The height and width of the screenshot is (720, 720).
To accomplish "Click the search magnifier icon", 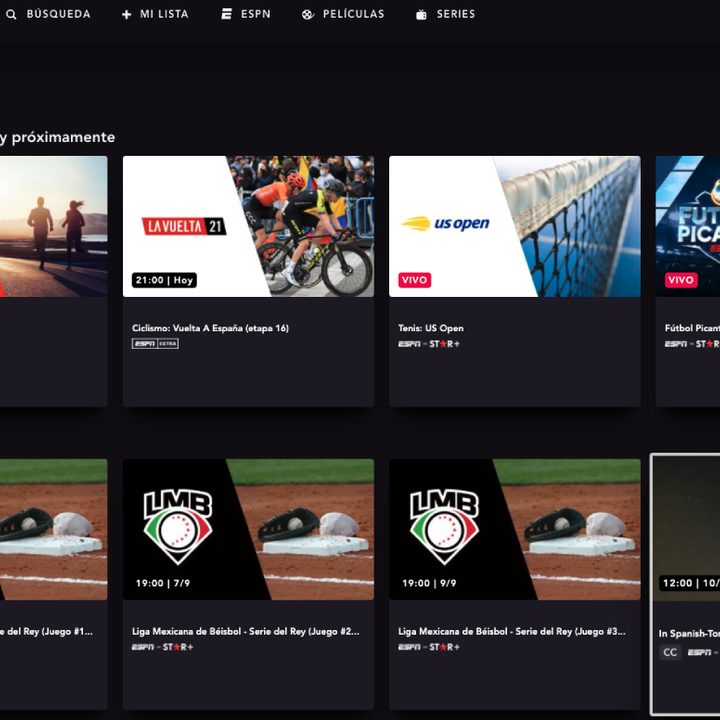I will [11, 15].
